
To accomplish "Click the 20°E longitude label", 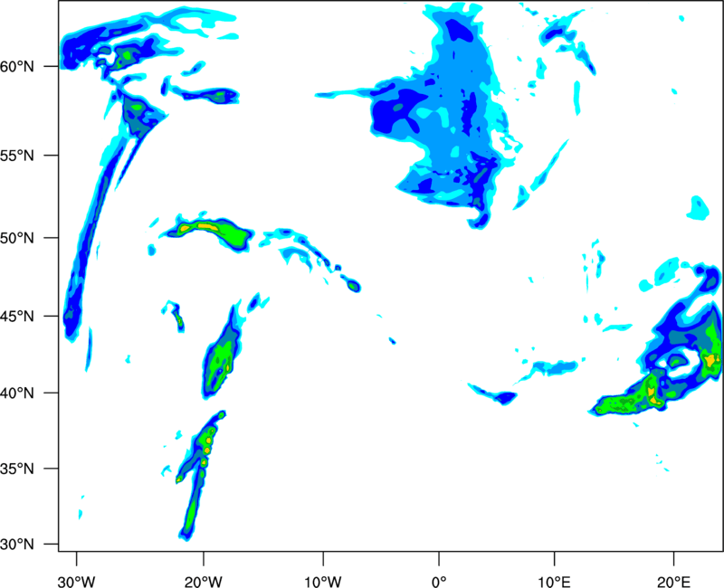I will [x=673, y=582].
